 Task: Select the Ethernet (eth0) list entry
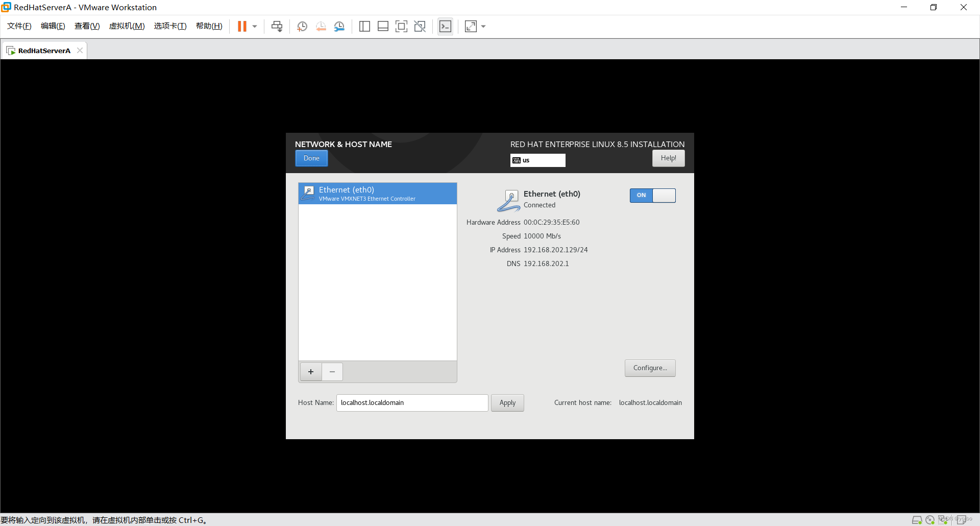pyautogui.click(x=378, y=194)
